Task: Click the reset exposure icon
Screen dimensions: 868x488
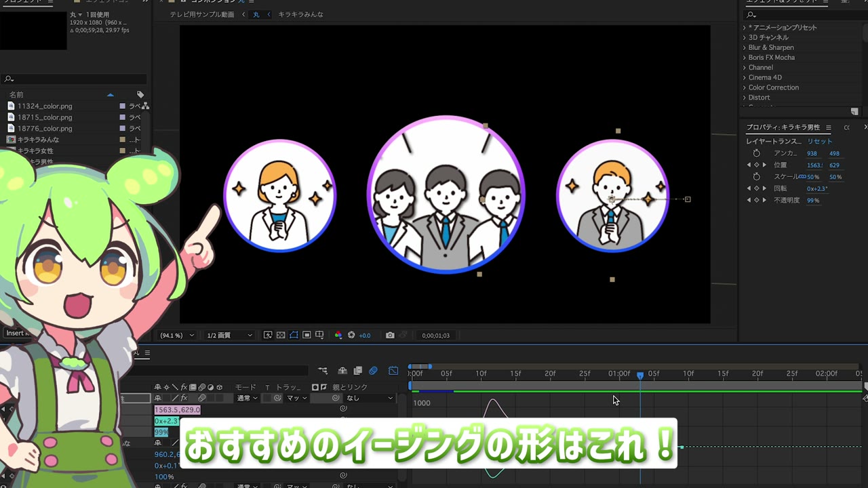Action: tap(351, 335)
